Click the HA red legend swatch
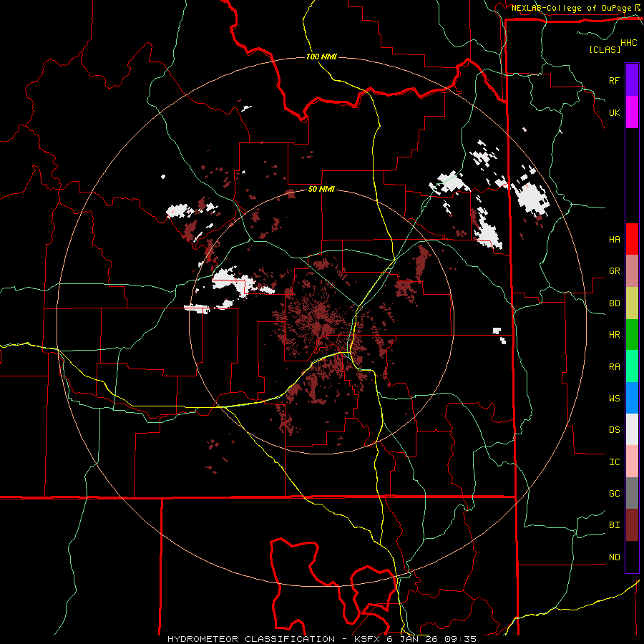Screen dimensions: 644x644 coord(632,239)
